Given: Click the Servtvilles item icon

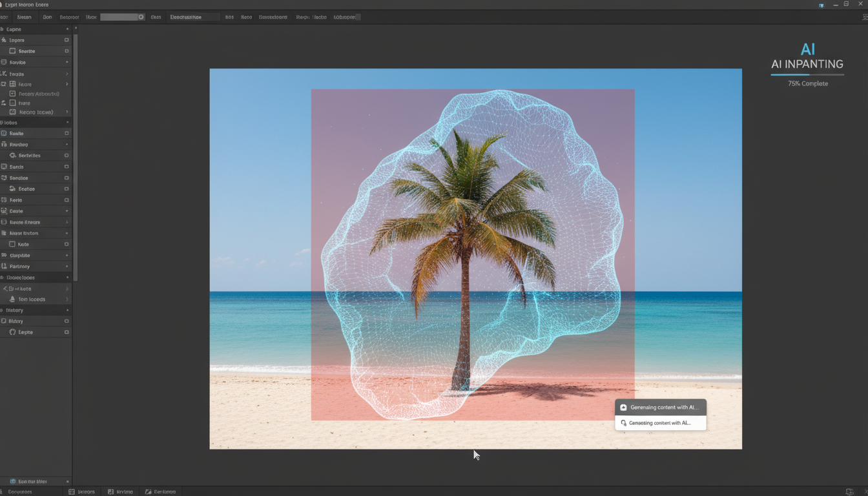Looking at the screenshot, I should [x=12, y=156].
